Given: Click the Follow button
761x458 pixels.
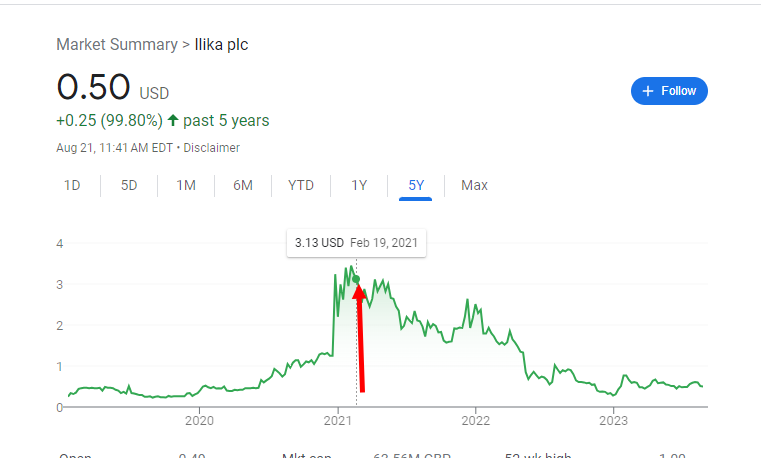Looking at the screenshot, I should [669, 91].
